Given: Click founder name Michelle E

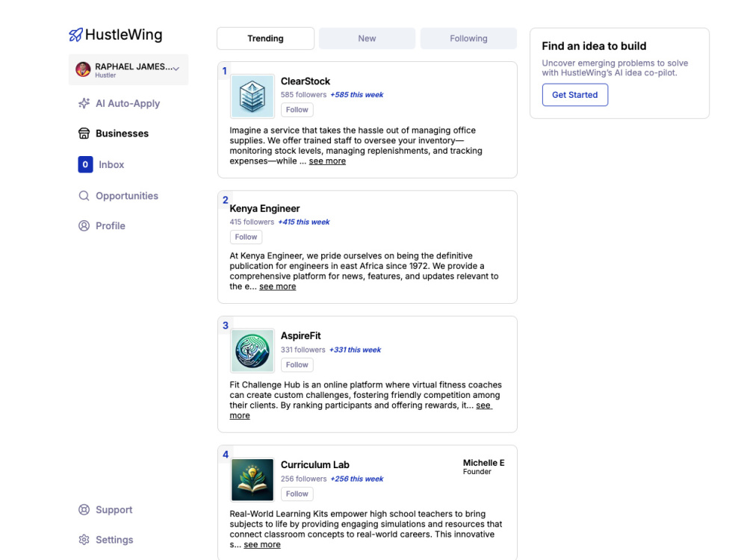Looking at the screenshot, I should [x=483, y=463].
